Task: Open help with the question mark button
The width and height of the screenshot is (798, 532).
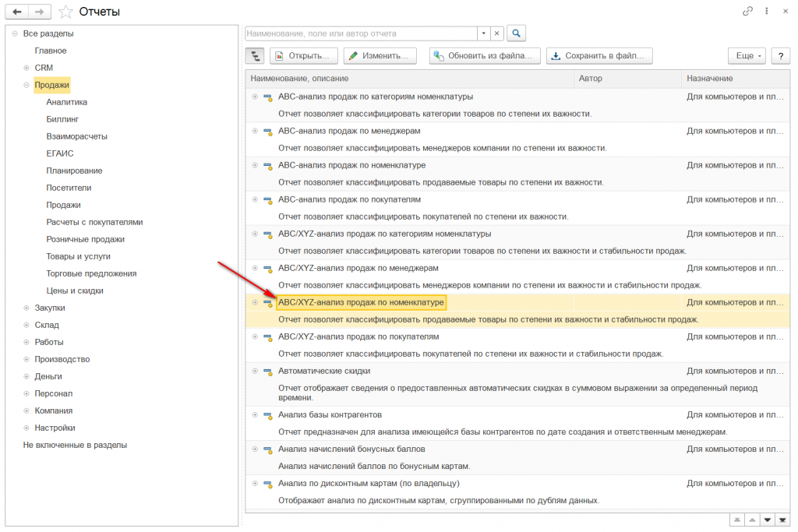Action: point(781,56)
